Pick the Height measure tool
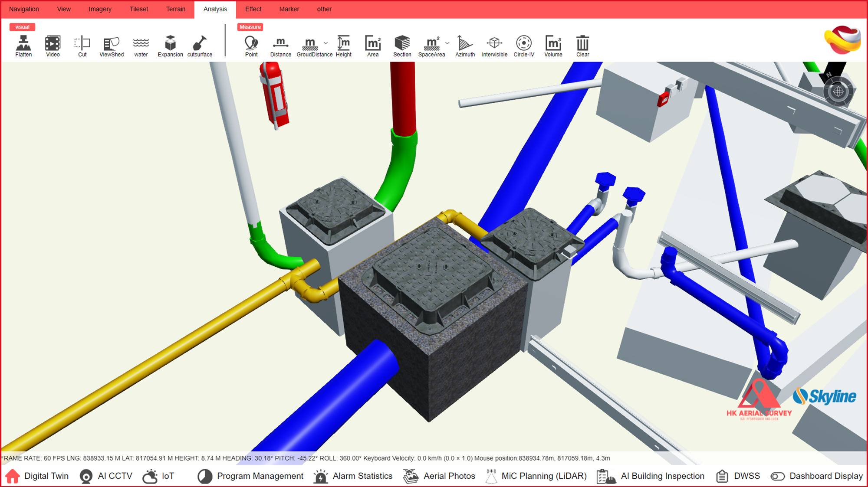This screenshot has height=487, width=868. (x=343, y=46)
